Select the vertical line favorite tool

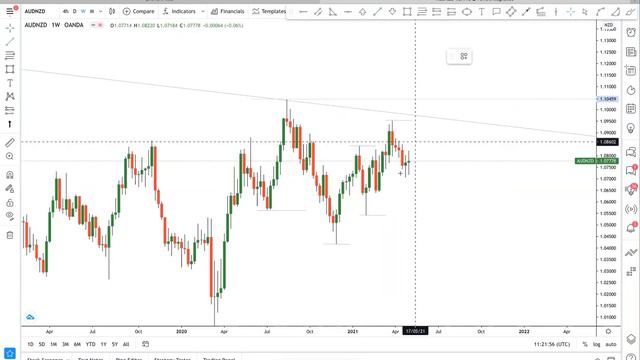click(x=556, y=12)
